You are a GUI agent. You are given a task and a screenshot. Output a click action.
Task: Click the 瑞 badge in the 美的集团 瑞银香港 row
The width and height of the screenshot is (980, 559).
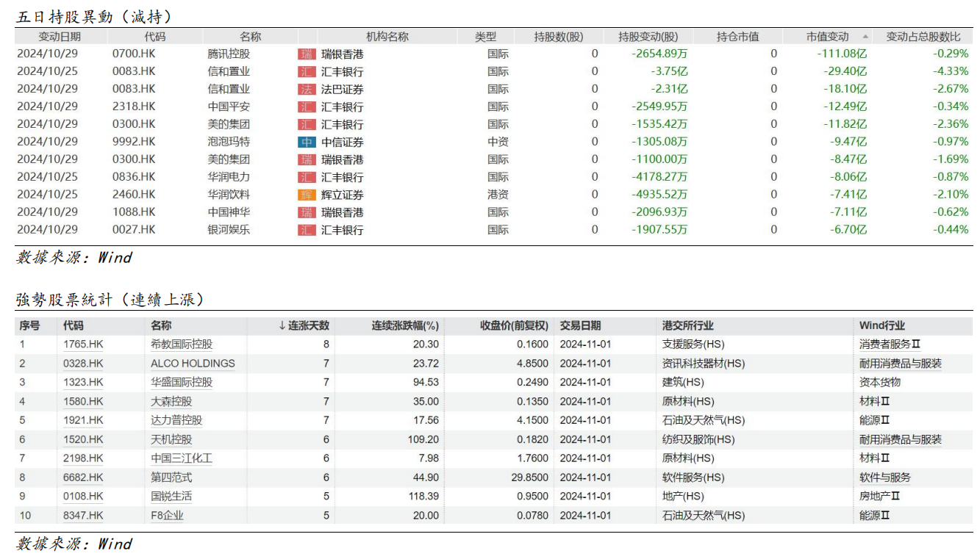(x=306, y=159)
